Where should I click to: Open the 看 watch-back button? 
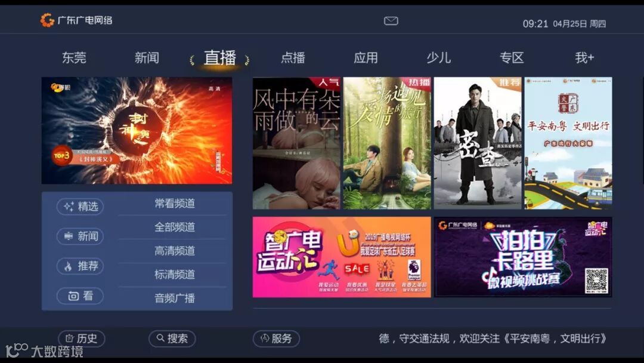click(x=80, y=296)
